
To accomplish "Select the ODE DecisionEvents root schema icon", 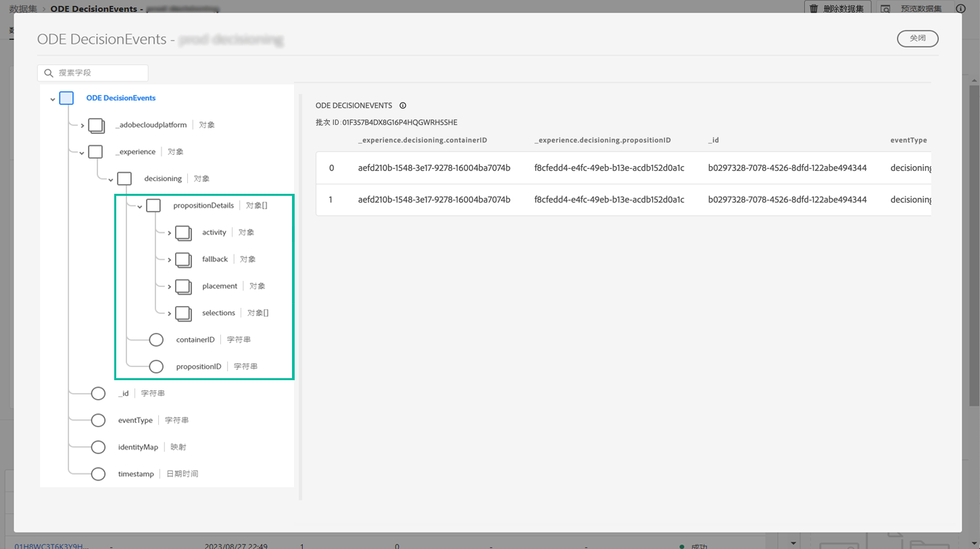I will [66, 98].
